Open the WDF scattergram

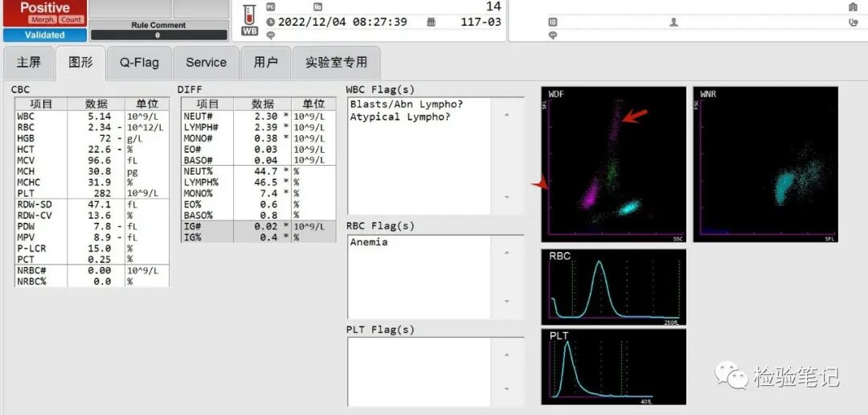pos(613,164)
